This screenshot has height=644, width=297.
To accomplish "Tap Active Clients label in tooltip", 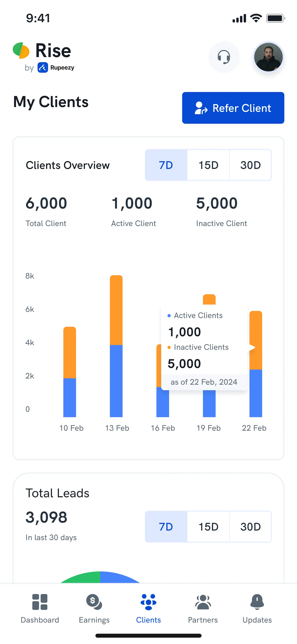I will pos(198,315).
